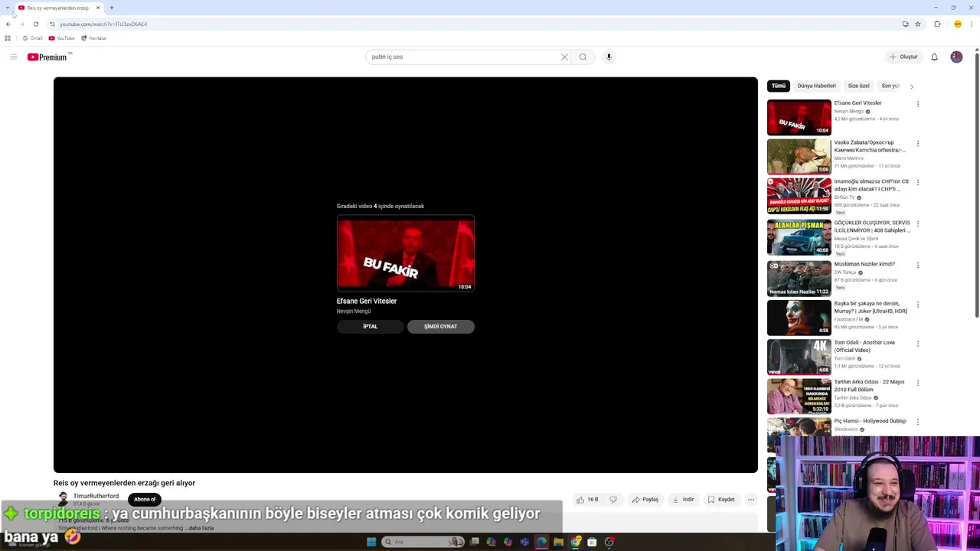The height and width of the screenshot is (551, 980).
Task: Open Windows Task View from taskbar
Action: pos(474,542)
